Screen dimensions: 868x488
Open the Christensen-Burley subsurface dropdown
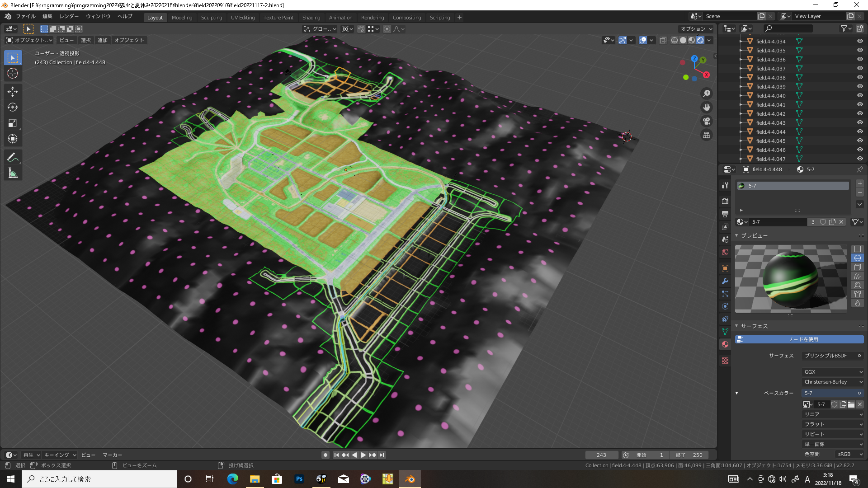[832, 382]
